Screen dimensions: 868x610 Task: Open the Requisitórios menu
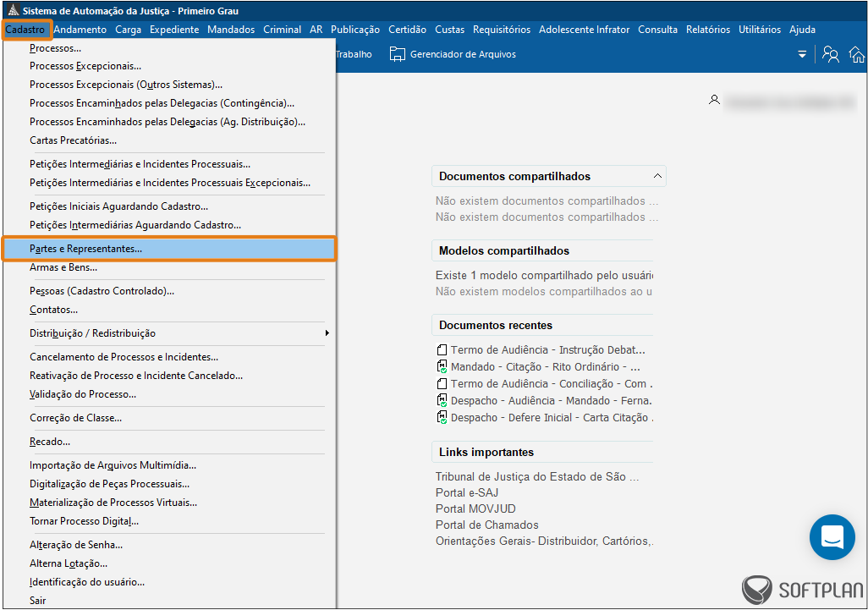click(502, 30)
